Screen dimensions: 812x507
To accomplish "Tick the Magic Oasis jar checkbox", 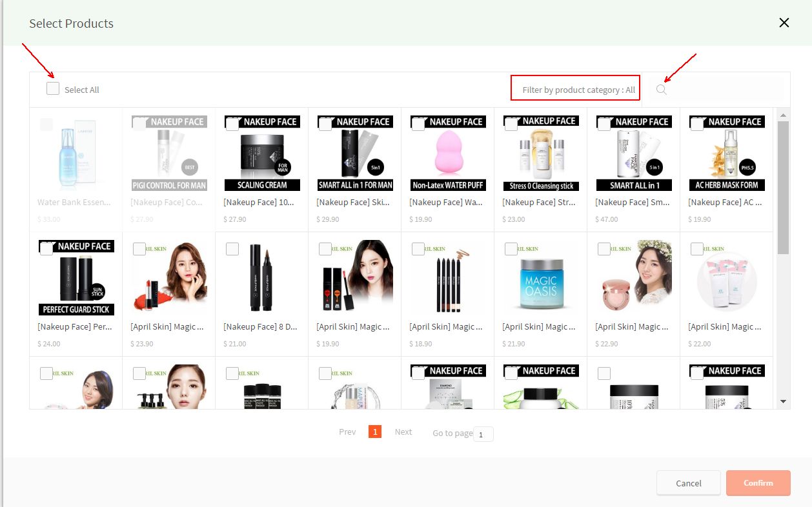I will pos(511,249).
